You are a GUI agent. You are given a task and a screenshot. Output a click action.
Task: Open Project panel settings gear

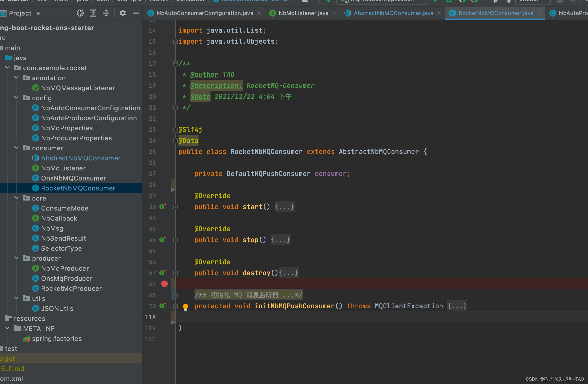coord(123,13)
